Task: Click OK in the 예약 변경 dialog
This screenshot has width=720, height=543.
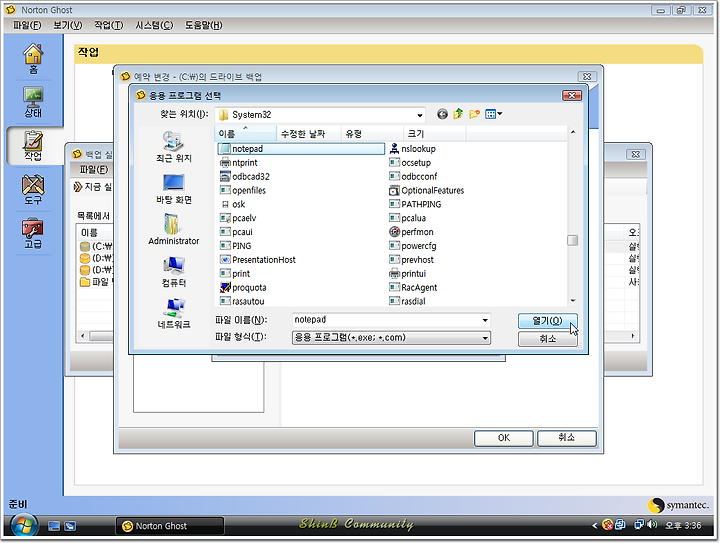Action: click(504, 438)
